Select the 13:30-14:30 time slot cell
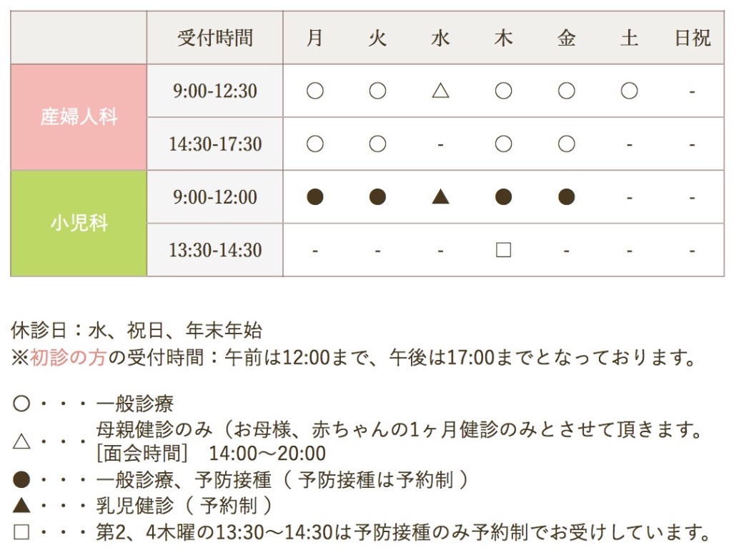 [x=215, y=250]
